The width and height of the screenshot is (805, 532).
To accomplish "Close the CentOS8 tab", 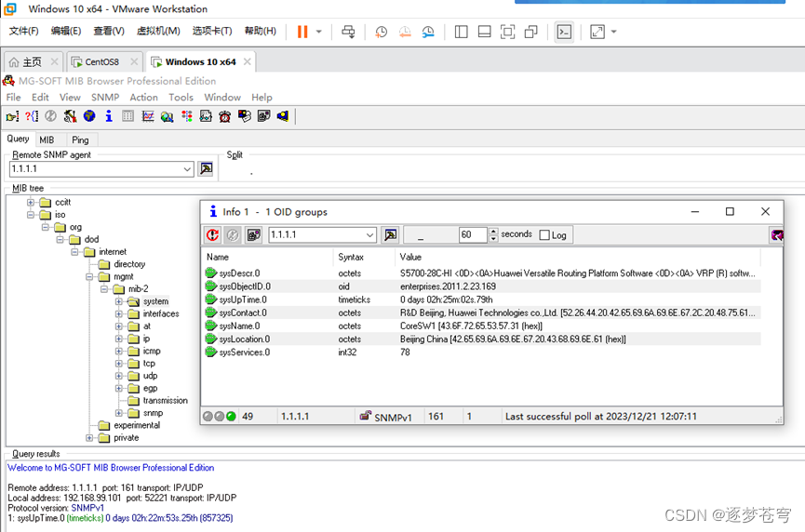I will pyautogui.click(x=134, y=61).
